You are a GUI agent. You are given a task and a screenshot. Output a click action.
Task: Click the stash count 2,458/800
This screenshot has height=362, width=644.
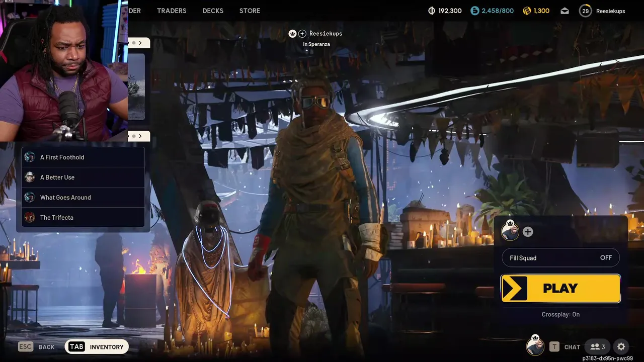[498, 11]
